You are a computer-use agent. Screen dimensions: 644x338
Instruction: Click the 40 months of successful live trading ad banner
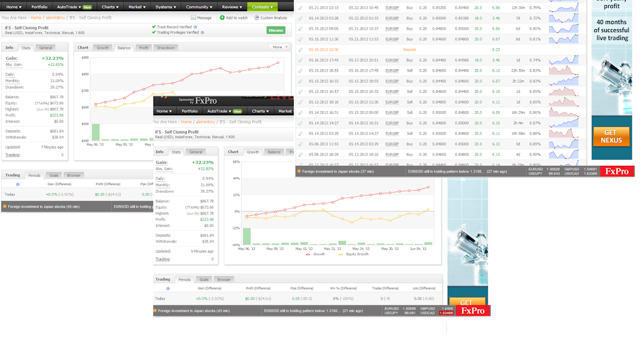pos(611,31)
